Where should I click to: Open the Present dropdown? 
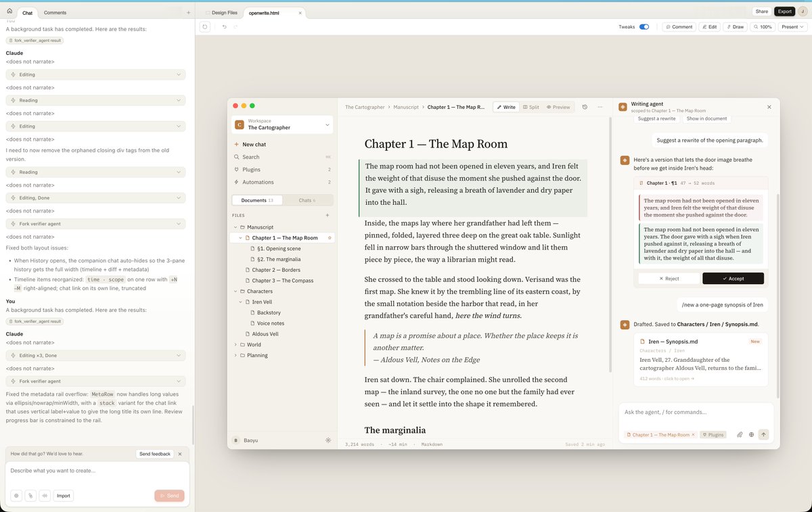coord(792,27)
